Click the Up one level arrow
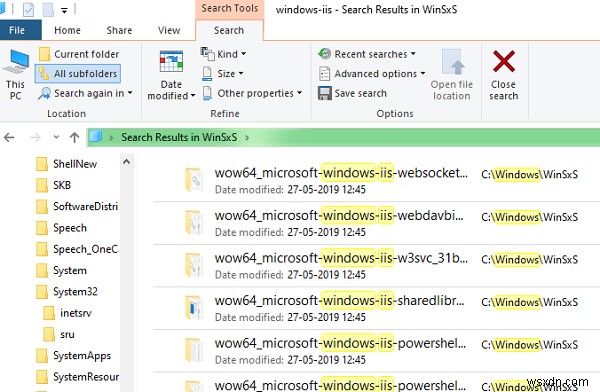 tap(75, 137)
